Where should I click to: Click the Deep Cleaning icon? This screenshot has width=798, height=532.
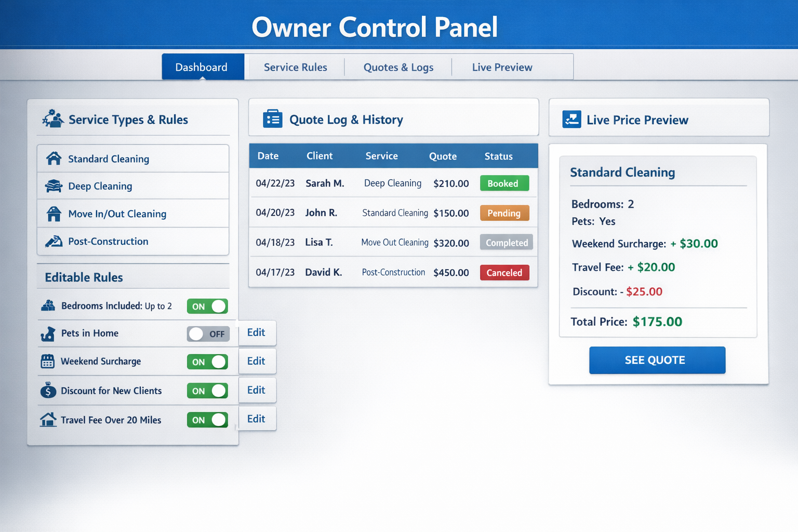pos(54,186)
